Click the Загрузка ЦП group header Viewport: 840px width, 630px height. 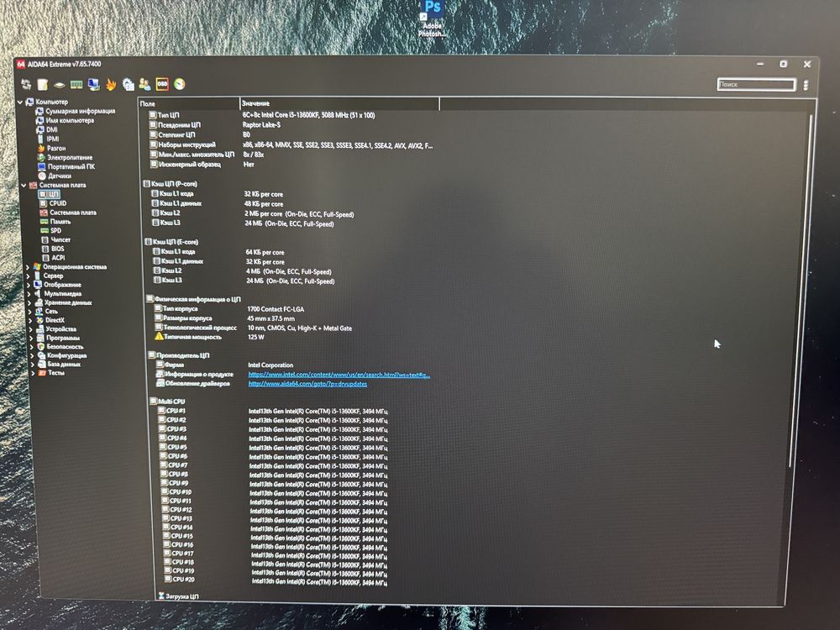tap(178, 596)
